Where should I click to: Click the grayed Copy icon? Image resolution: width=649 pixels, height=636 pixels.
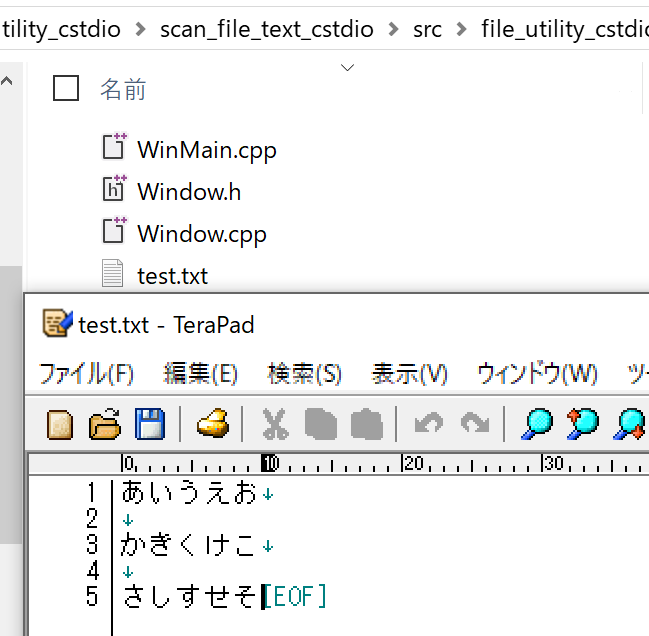(x=321, y=424)
